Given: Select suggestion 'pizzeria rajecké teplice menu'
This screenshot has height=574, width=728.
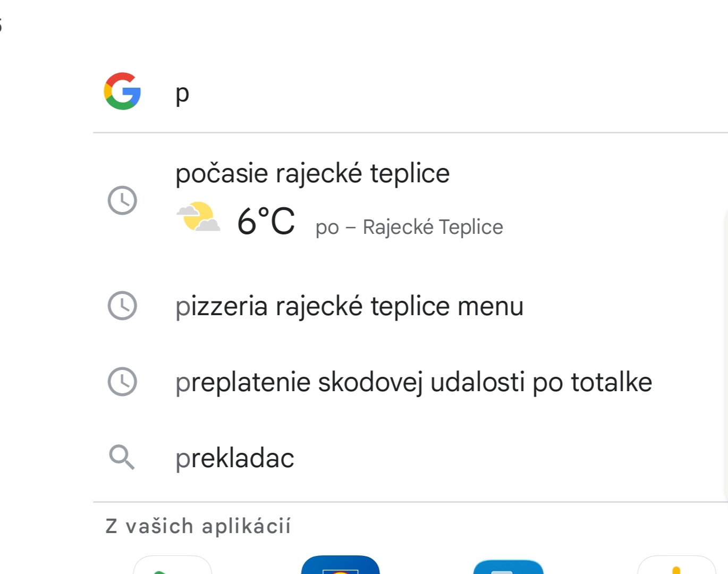Looking at the screenshot, I should tap(349, 306).
